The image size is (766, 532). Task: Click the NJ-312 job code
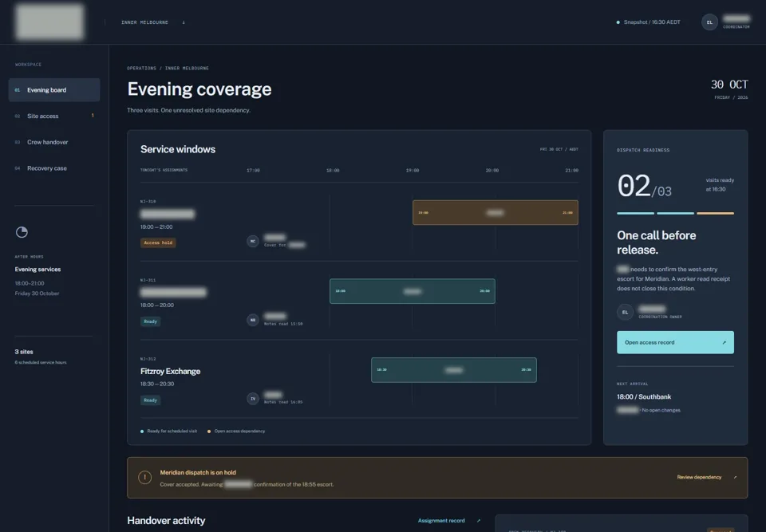click(148, 359)
